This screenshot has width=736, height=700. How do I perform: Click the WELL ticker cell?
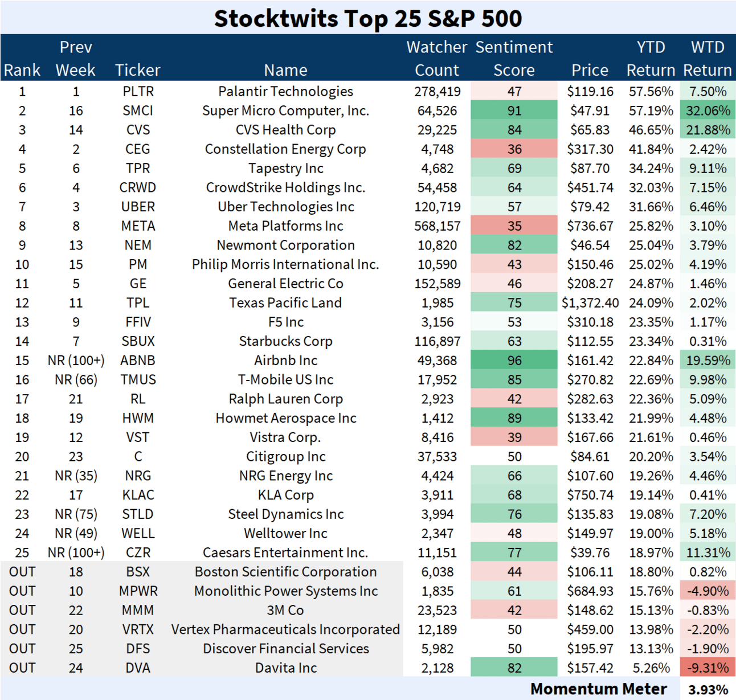pos(138,534)
